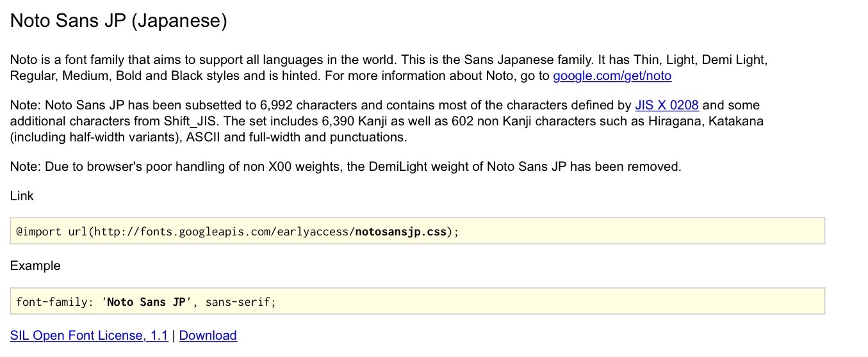Click the paragraph starting 'Noto is a font family'
This screenshot has width=868, height=357.
(x=388, y=68)
